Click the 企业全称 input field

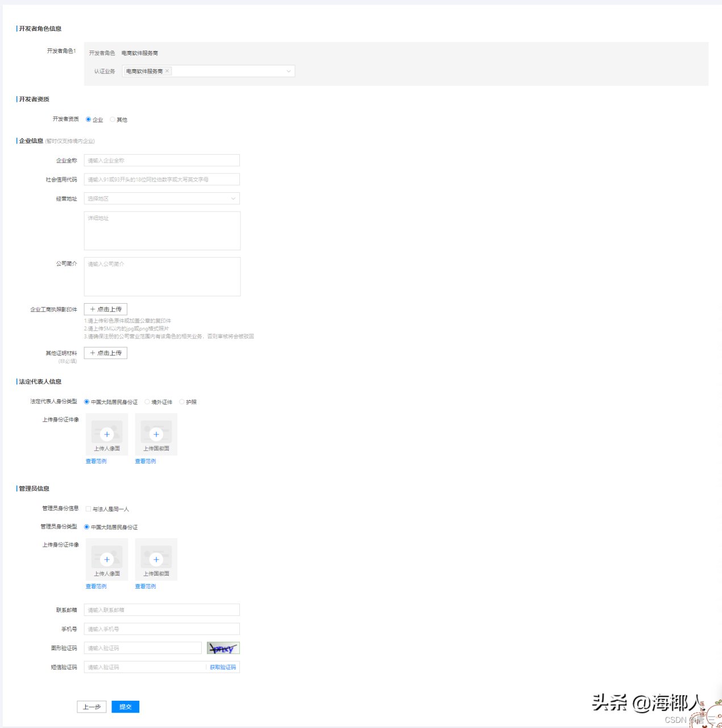(161, 160)
